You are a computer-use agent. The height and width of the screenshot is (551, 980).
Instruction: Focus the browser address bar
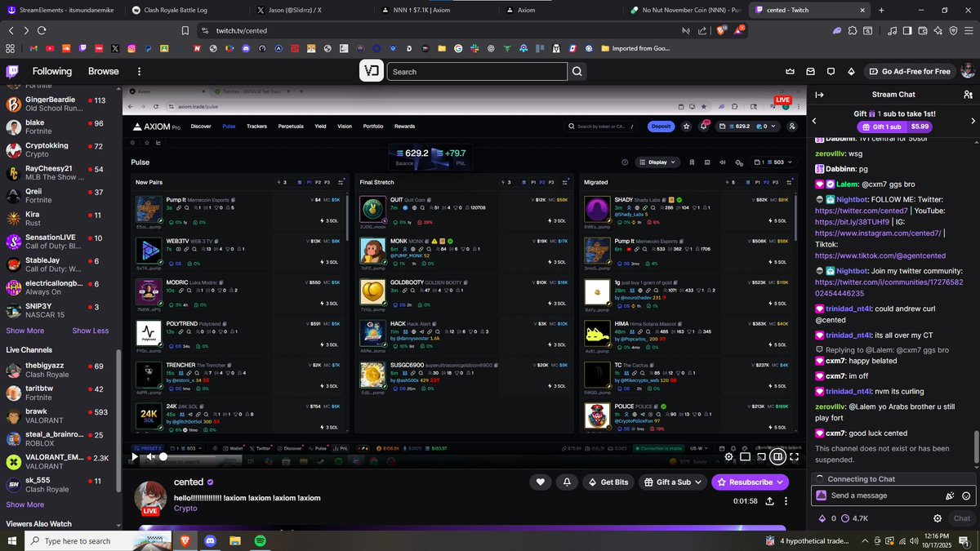441,31
